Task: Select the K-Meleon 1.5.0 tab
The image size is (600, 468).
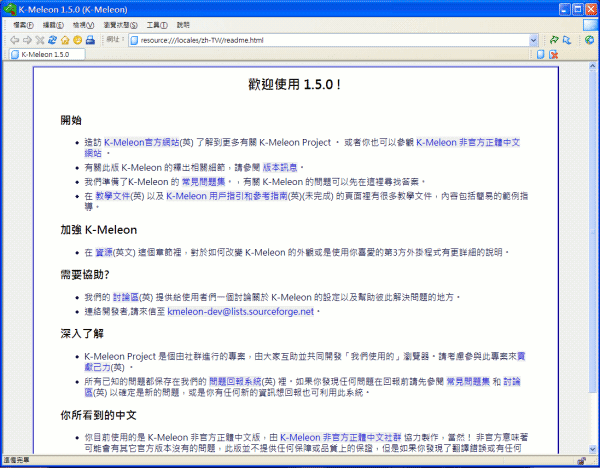Action: 47,54
